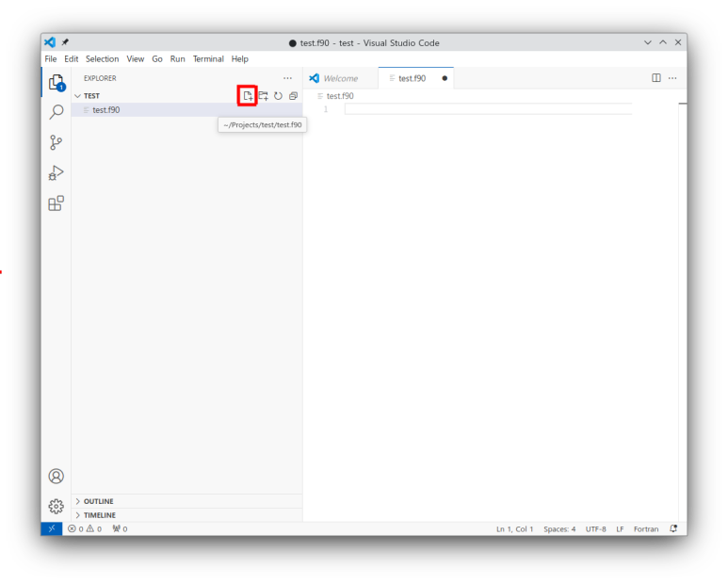The height and width of the screenshot is (584, 728).
Task: Collapse the TEST folder section
Action: 77,96
